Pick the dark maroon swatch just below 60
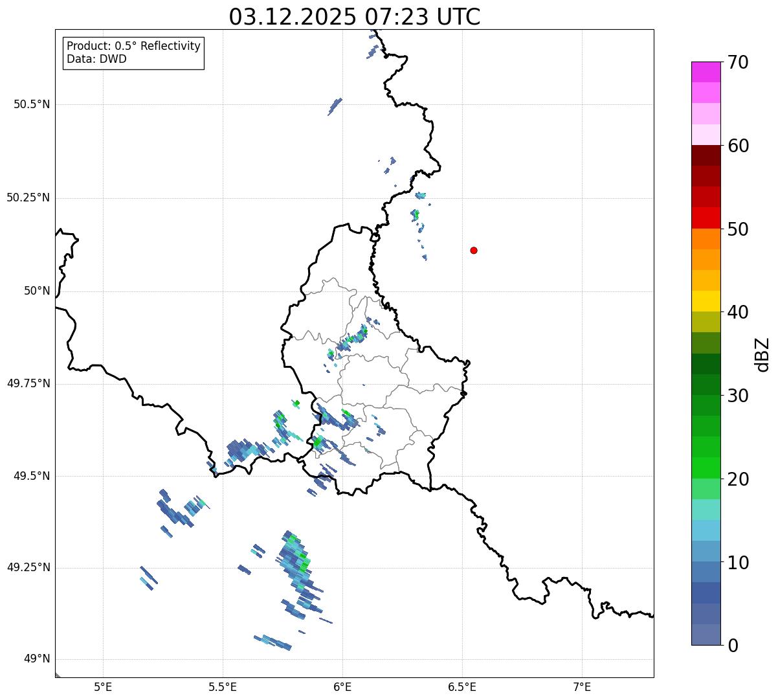This screenshot has width=778, height=700. click(706, 155)
